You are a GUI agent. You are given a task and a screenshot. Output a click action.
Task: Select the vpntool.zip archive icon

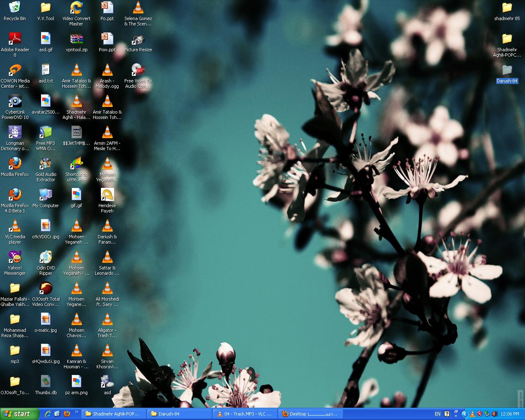(x=76, y=39)
